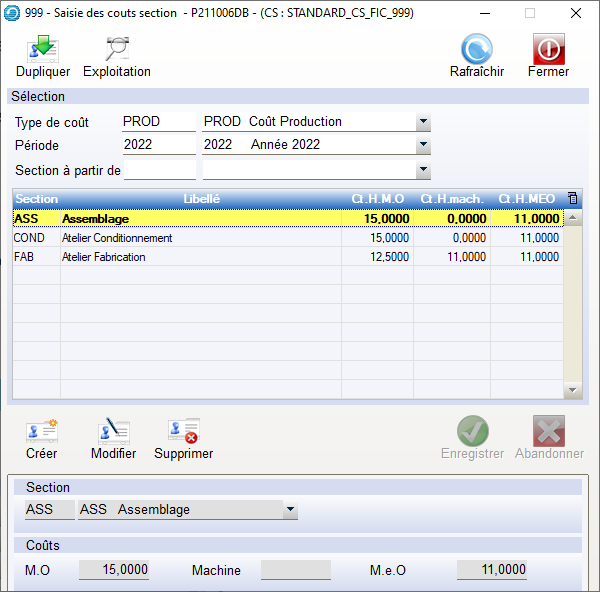This screenshot has height=592, width=600.
Task: Expand the Section à partir de dropdown
Action: point(423,170)
